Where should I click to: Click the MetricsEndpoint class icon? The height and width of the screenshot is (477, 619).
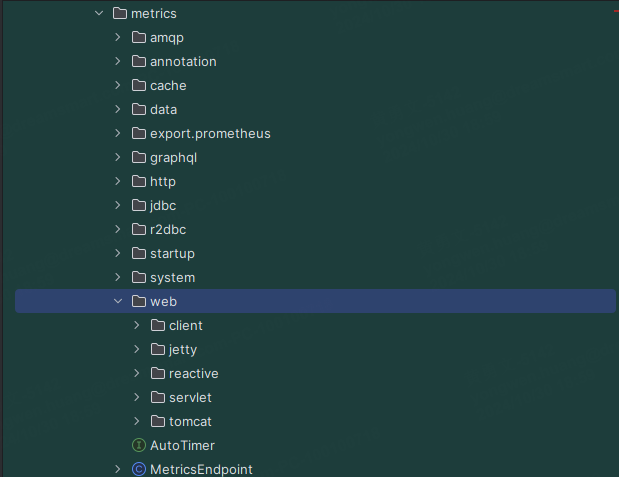point(139,469)
